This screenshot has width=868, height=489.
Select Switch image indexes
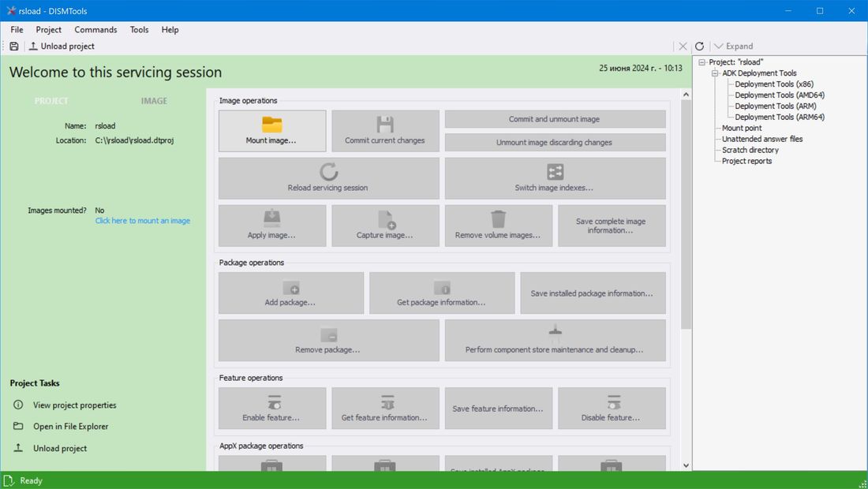pos(556,177)
